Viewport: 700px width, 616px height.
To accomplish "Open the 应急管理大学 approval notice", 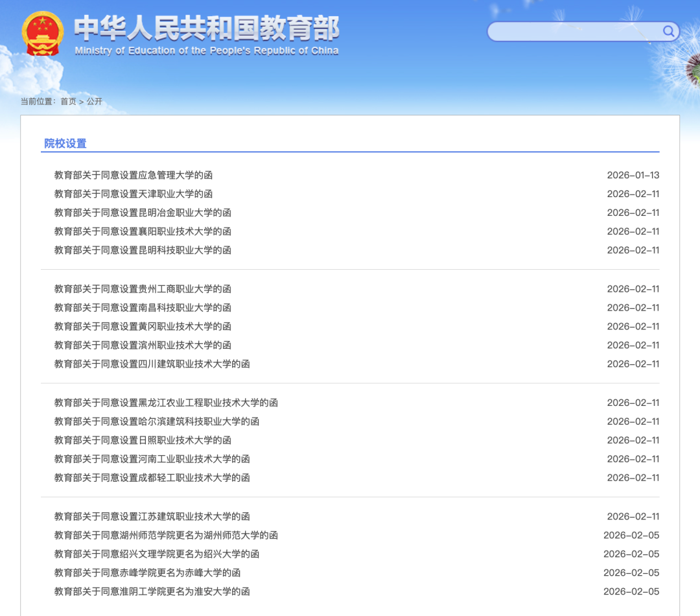I will (133, 175).
